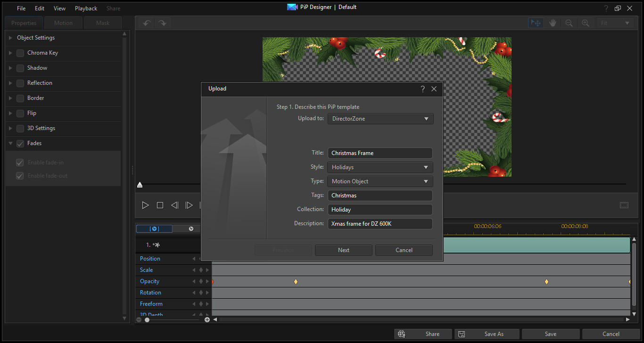The image size is (644, 343).
Task: Click the Next button in Upload dialog
Action: tap(343, 250)
